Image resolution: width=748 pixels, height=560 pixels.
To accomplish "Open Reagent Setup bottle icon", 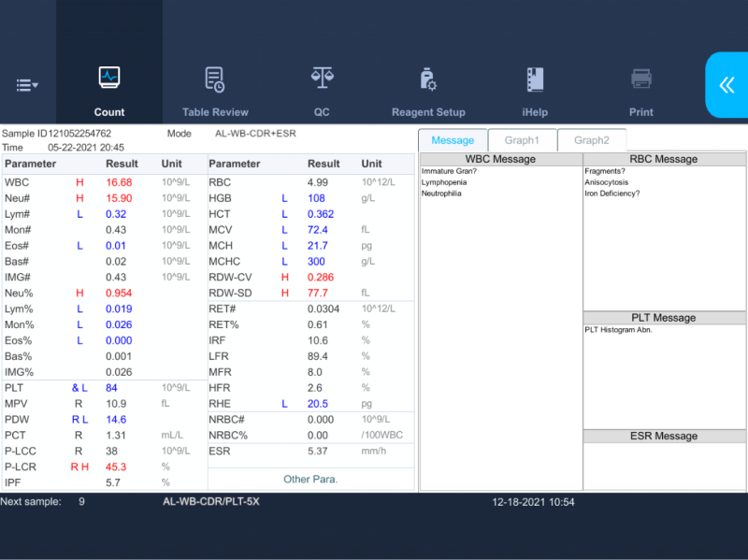I will click(428, 81).
